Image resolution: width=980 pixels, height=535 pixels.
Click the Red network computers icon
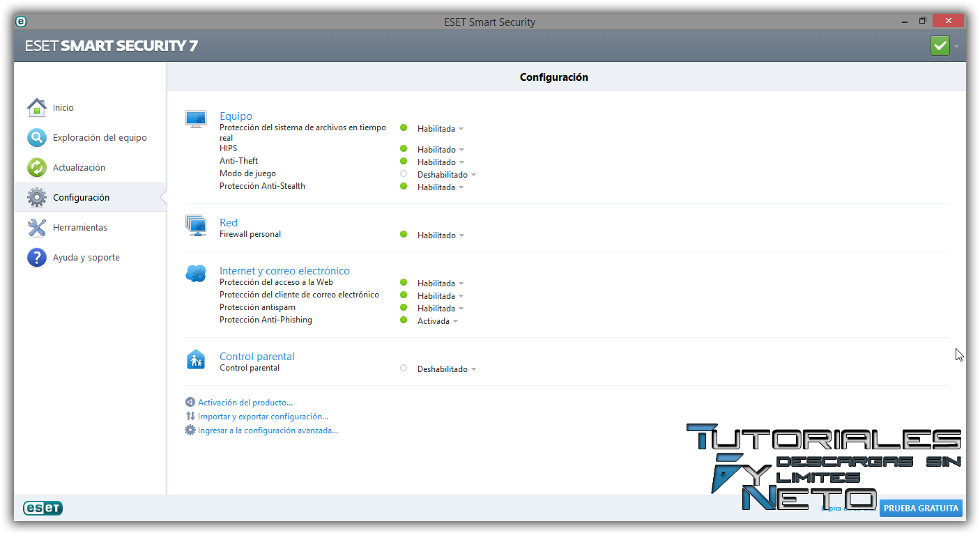[196, 226]
